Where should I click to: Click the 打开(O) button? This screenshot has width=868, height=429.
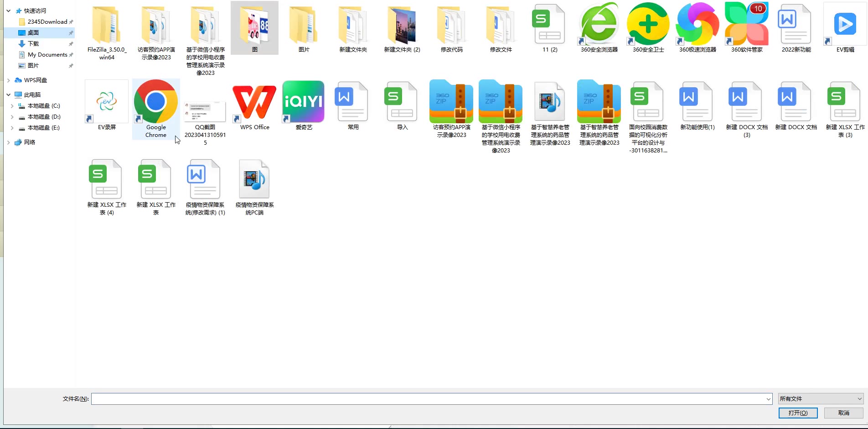click(798, 413)
